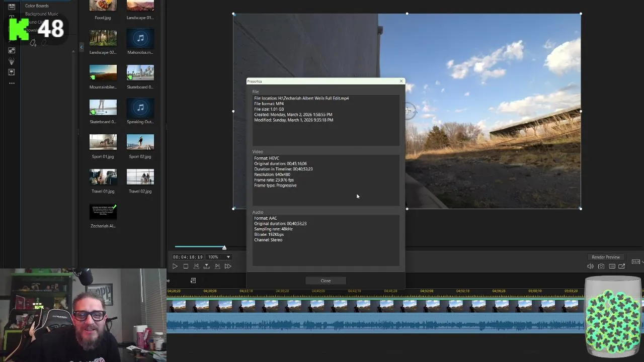Click the Sampling rate: 48kHz line
The height and width of the screenshot is (362, 644).
tap(273, 229)
